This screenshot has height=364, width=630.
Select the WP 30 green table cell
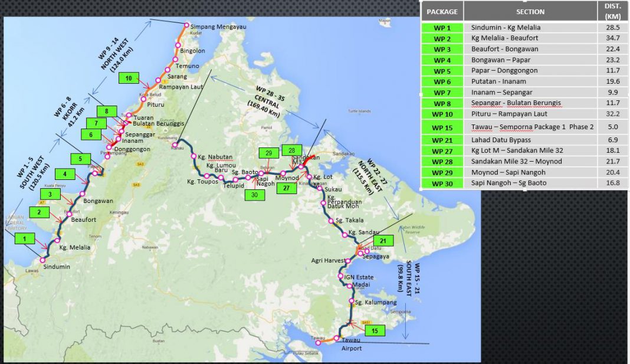[442, 183]
